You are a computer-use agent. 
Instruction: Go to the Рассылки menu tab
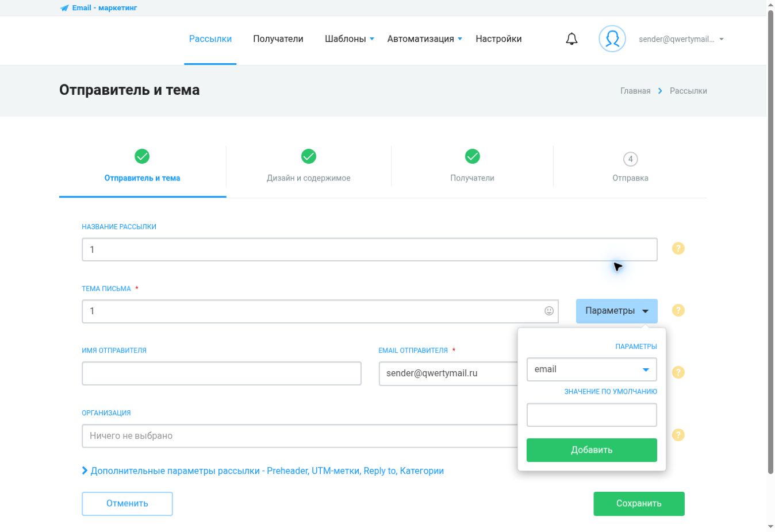(210, 39)
